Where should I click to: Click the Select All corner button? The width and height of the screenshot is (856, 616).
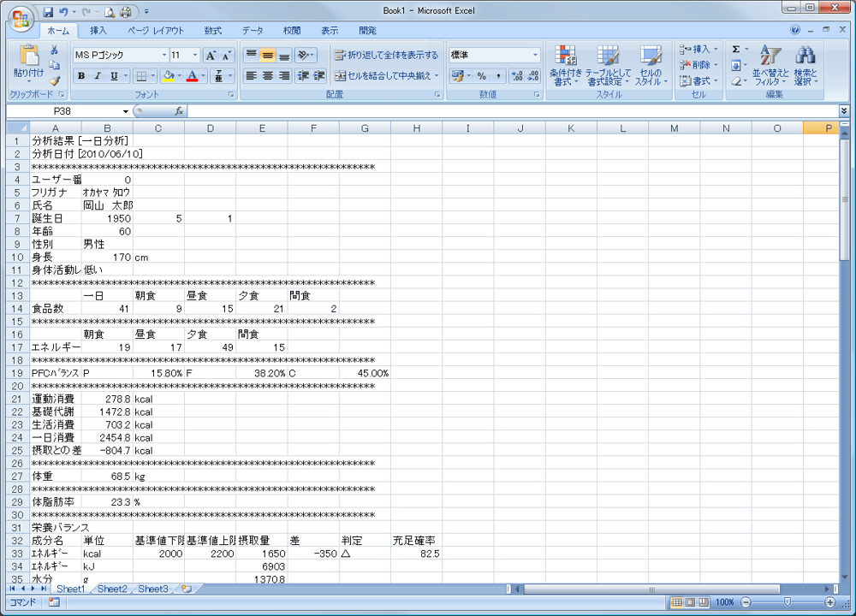[17, 128]
